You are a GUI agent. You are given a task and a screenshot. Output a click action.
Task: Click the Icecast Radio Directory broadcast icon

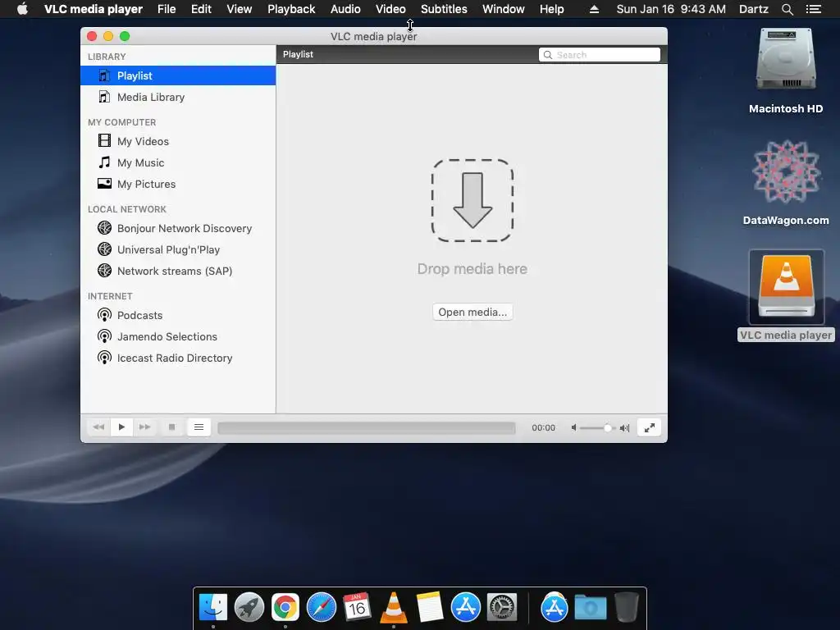(104, 358)
